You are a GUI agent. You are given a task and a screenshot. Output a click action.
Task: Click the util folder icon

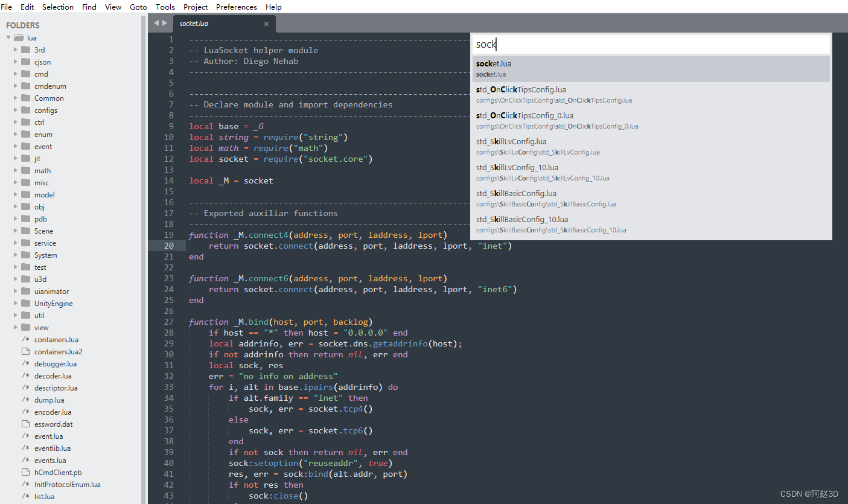25,315
